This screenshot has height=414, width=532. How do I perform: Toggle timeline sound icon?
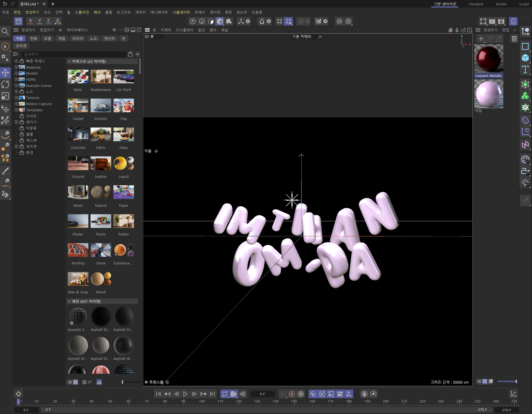coord(243,394)
